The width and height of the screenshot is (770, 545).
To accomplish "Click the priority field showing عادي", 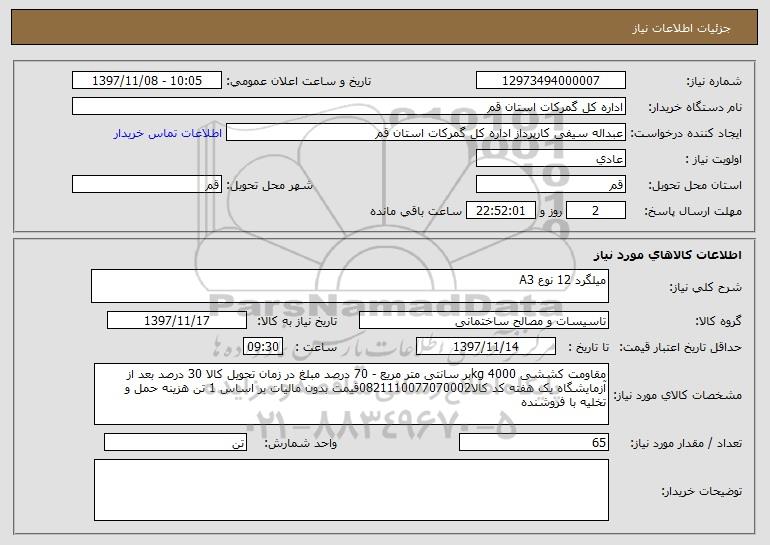I will click(x=550, y=159).
